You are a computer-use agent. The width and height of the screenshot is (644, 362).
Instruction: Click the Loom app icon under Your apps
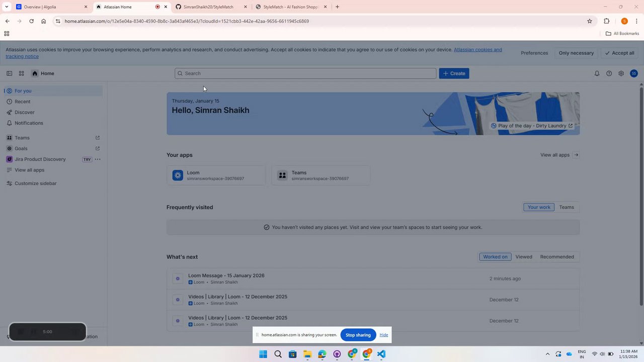pyautogui.click(x=178, y=175)
